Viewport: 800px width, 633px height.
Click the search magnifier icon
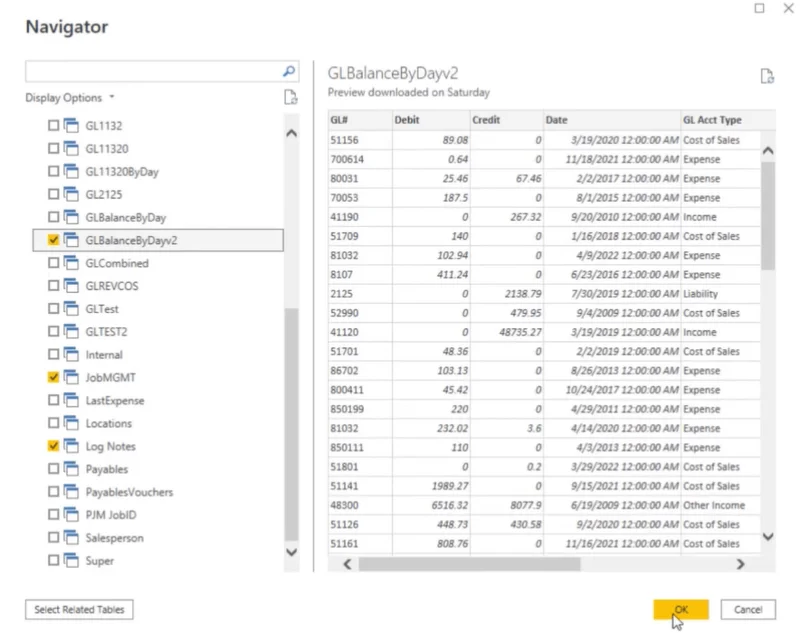(289, 71)
